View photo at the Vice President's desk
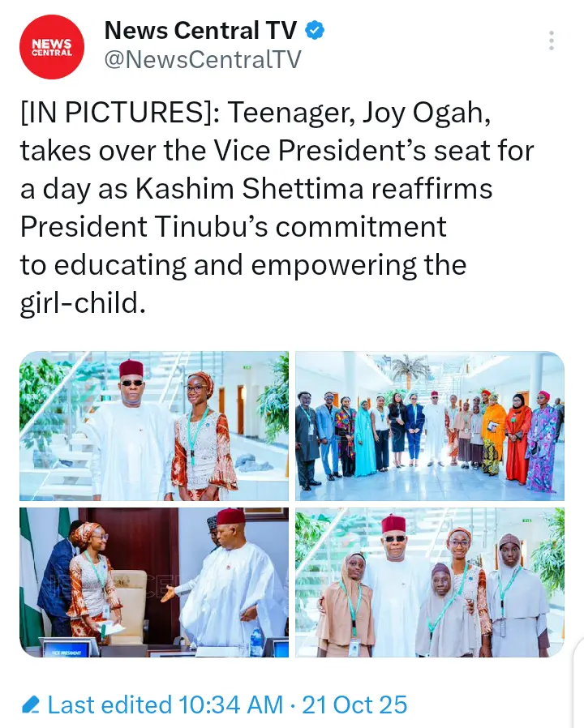This screenshot has width=584, height=728. 154,582
